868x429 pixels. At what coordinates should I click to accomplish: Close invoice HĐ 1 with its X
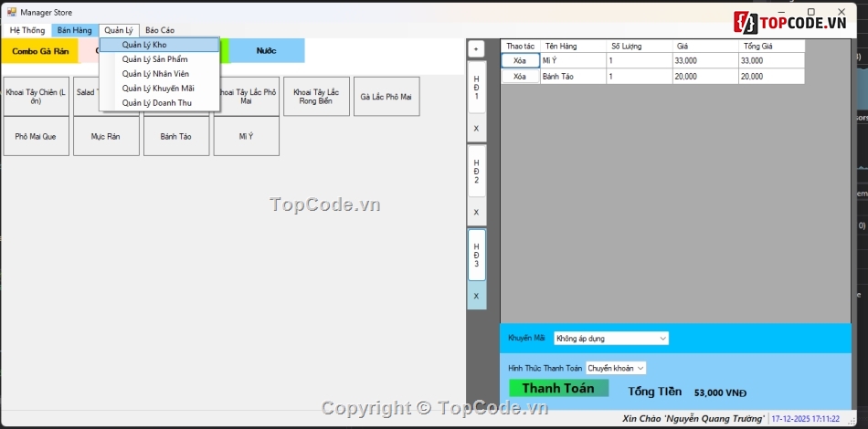477,129
